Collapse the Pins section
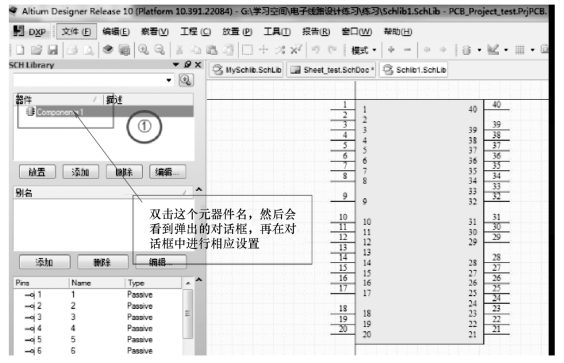The image size is (564, 363). [x=199, y=280]
